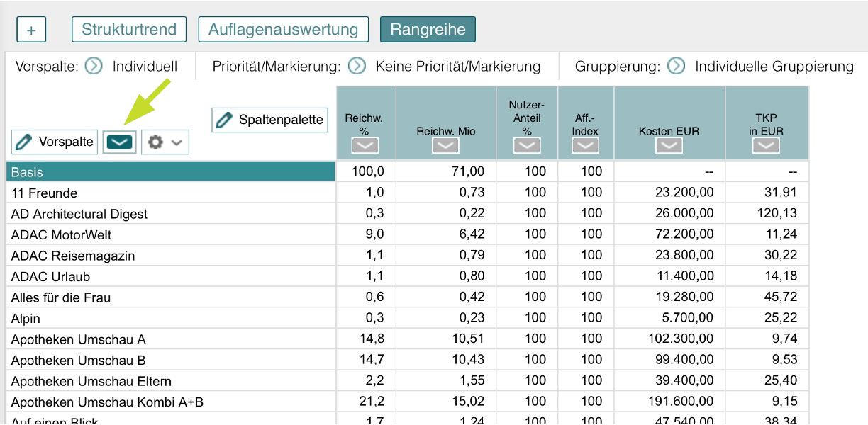Image resolution: width=868 pixels, height=425 pixels.
Task: Open the Spaltenpalette editor
Action: point(269,119)
